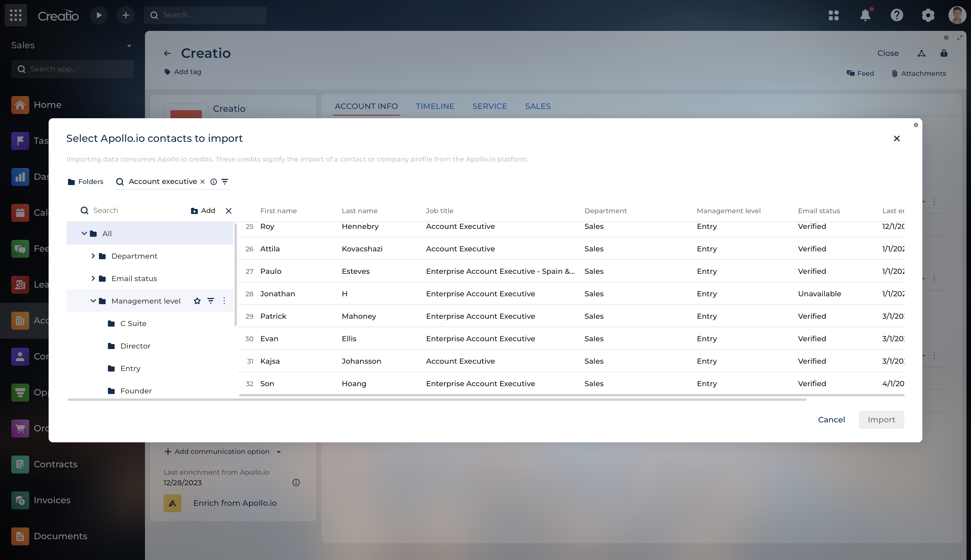
Task: Toggle favorite star on Management level folder
Action: point(197,301)
